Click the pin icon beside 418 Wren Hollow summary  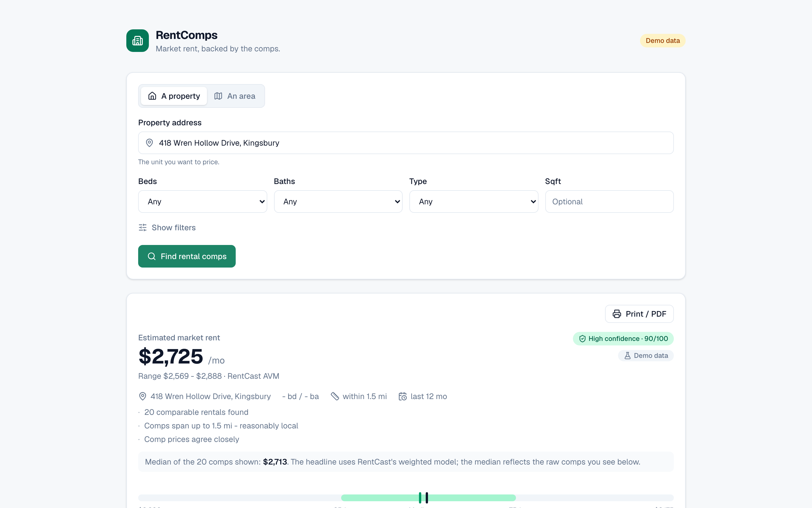(x=143, y=397)
